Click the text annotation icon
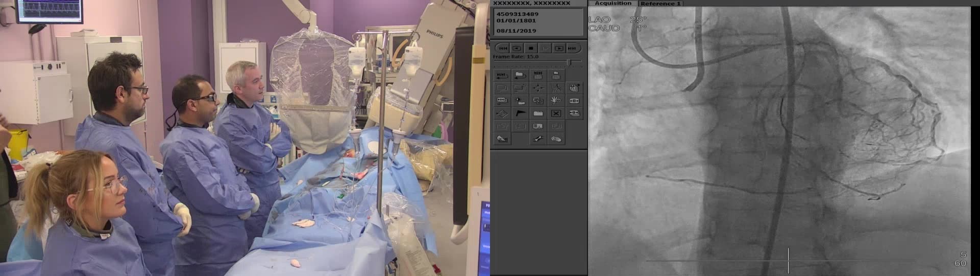 [x=538, y=126]
